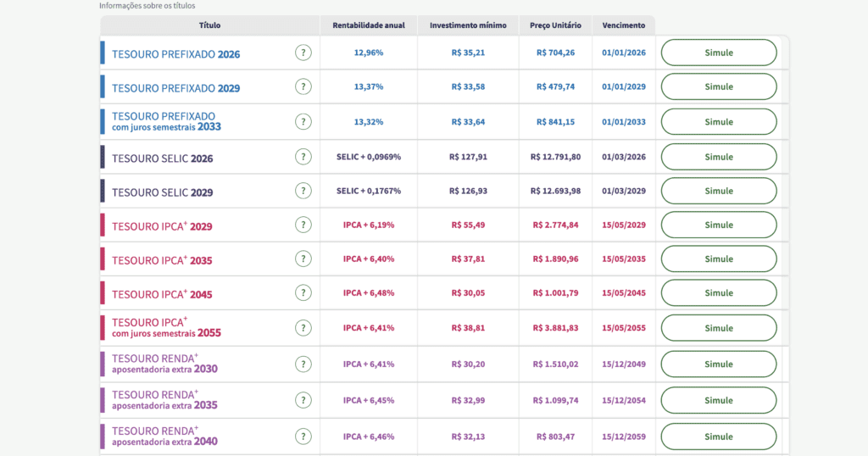Click Simule for Tesouro IPCA+ 2029

pyautogui.click(x=719, y=225)
